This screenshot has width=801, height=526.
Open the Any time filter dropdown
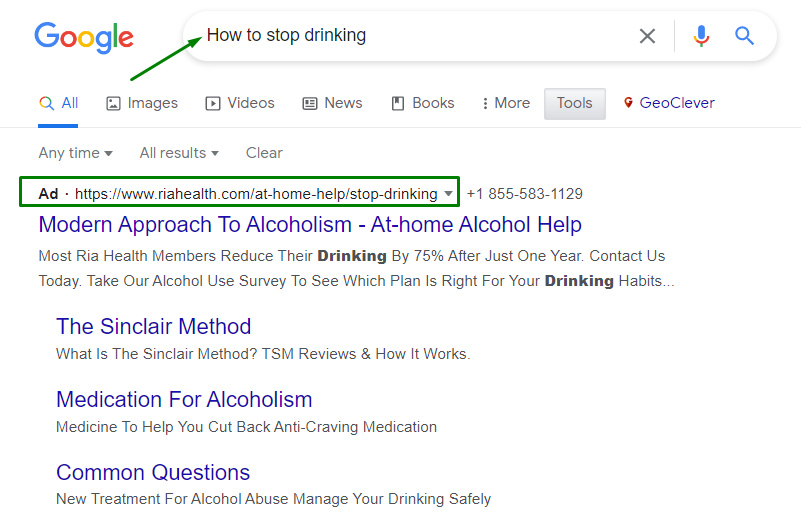pyautogui.click(x=75, y=153)
